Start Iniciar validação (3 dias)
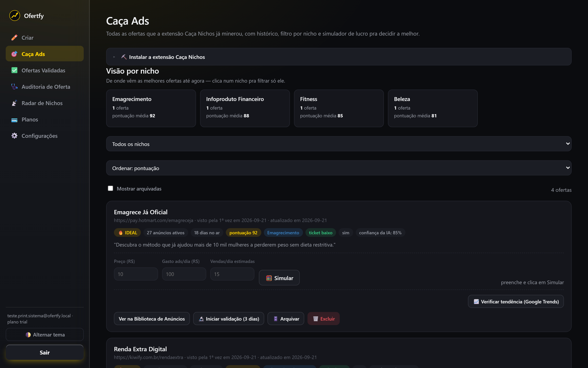The image size is (588, 368). pyautogui.click(x=228, y=318)
